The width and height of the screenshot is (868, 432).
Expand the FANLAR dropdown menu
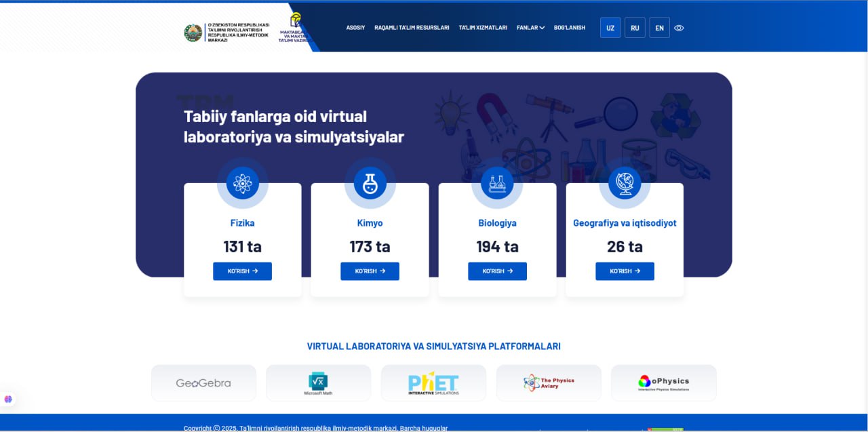tap(530, 28)
